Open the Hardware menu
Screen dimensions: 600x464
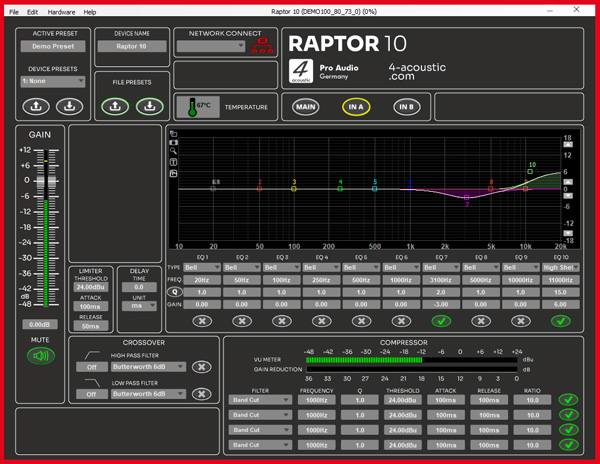(x=61, y=12)
